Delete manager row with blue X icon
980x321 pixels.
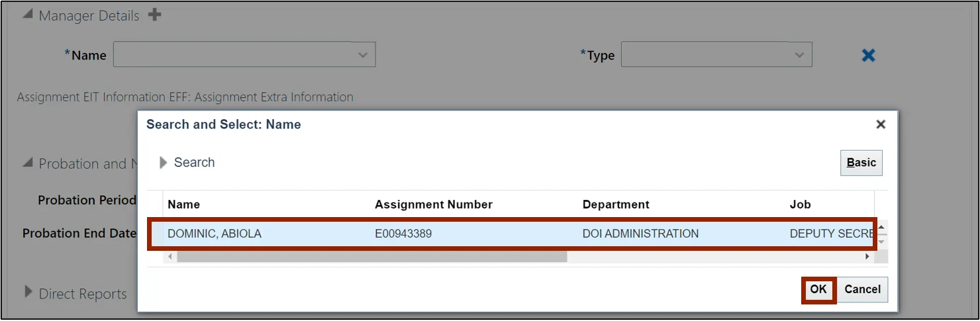click(x=868, y=56)
